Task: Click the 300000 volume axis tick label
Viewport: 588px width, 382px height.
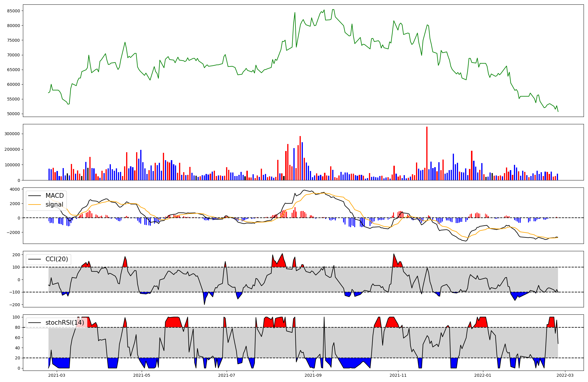Action: pos(12,134)
